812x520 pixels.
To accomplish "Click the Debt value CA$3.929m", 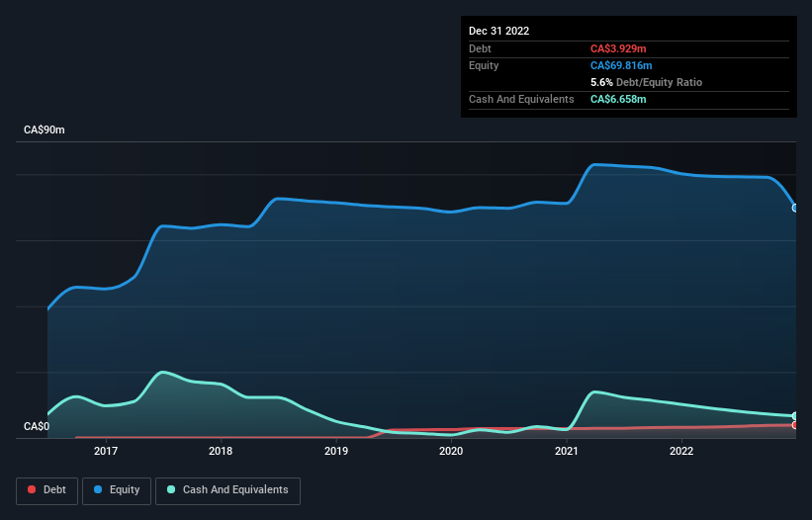I will coord(618,48).
